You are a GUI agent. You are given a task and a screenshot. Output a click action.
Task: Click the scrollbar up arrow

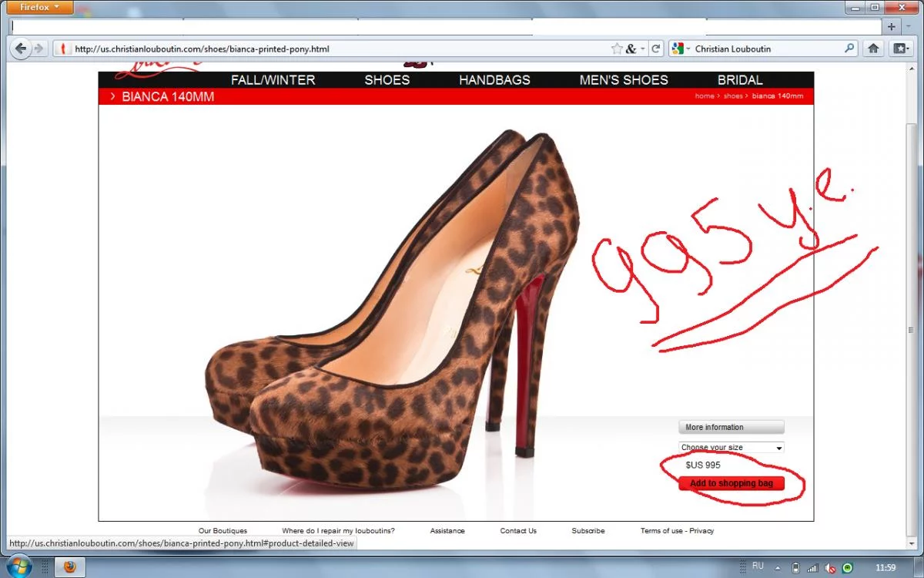(912, 70)
